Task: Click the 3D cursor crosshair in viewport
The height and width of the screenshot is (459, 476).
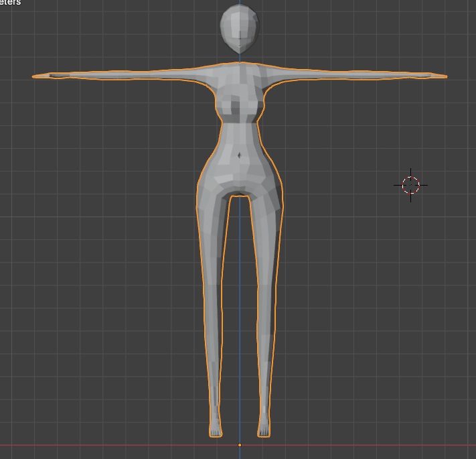Action: pos(411,185)
